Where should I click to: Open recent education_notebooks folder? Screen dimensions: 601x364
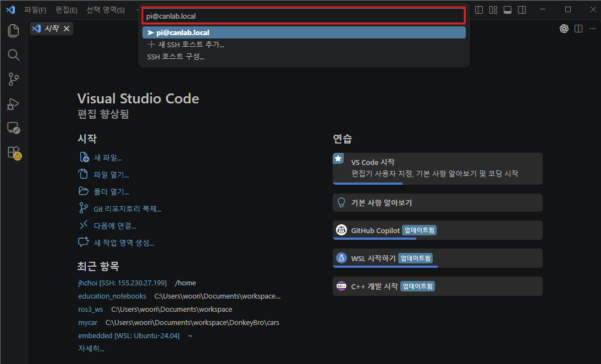pyautogui.click(x=112, y=296)
